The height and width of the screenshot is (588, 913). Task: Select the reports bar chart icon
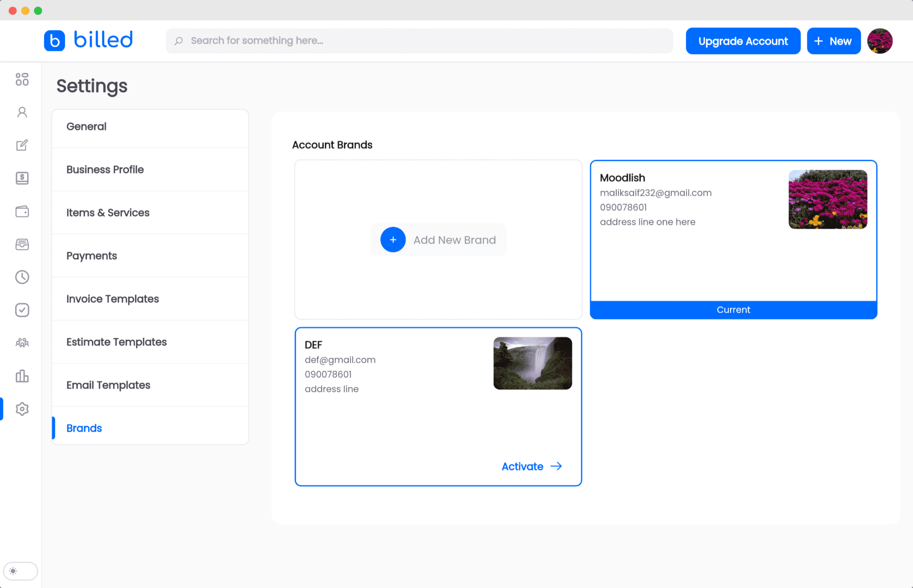21,376
